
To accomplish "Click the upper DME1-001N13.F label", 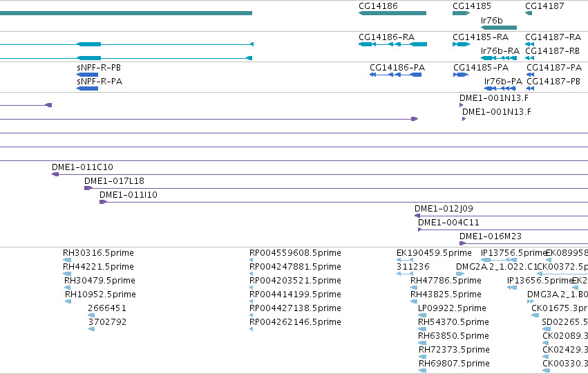I will click(x=493, y=98).
